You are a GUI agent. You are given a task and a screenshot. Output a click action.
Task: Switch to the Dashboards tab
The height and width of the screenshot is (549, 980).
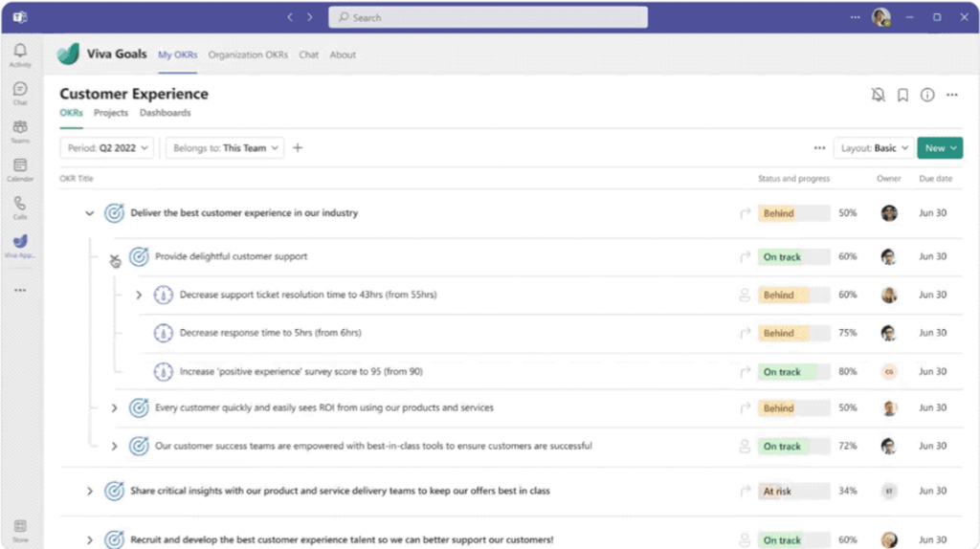pyautogui.click(x=165, y=113)
